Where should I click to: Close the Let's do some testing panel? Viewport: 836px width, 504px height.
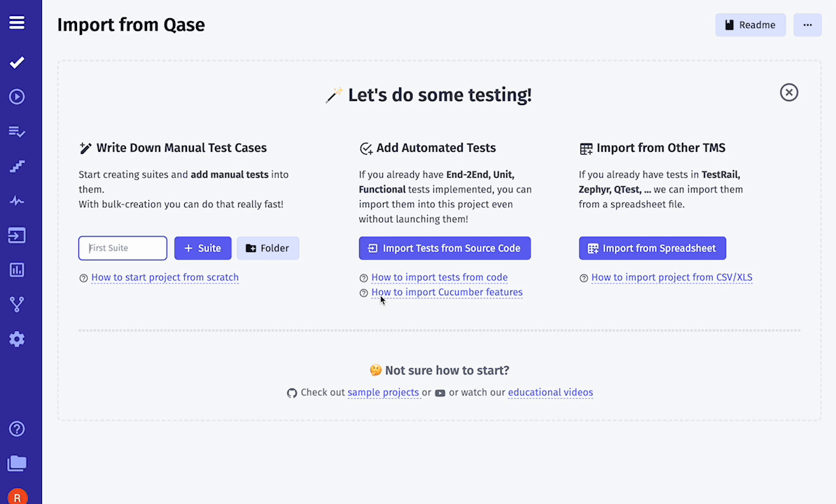click(x=789, y=92)
